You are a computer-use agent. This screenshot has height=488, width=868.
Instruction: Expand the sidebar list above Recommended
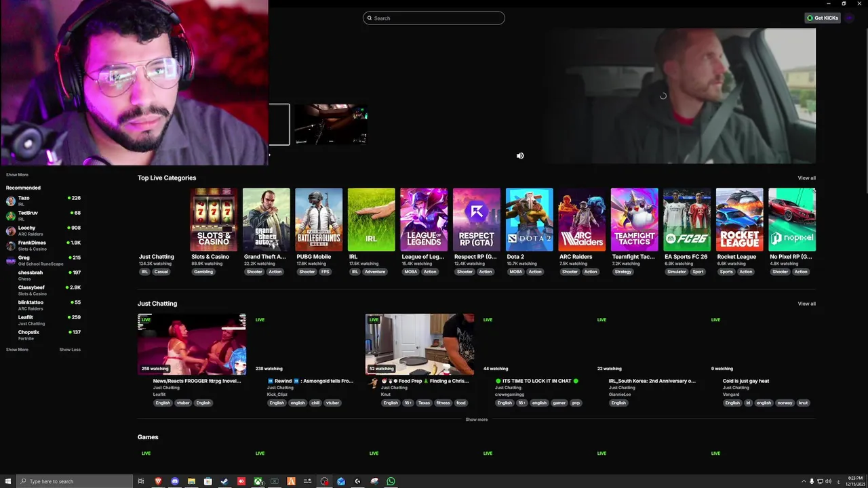click(17, 175)
